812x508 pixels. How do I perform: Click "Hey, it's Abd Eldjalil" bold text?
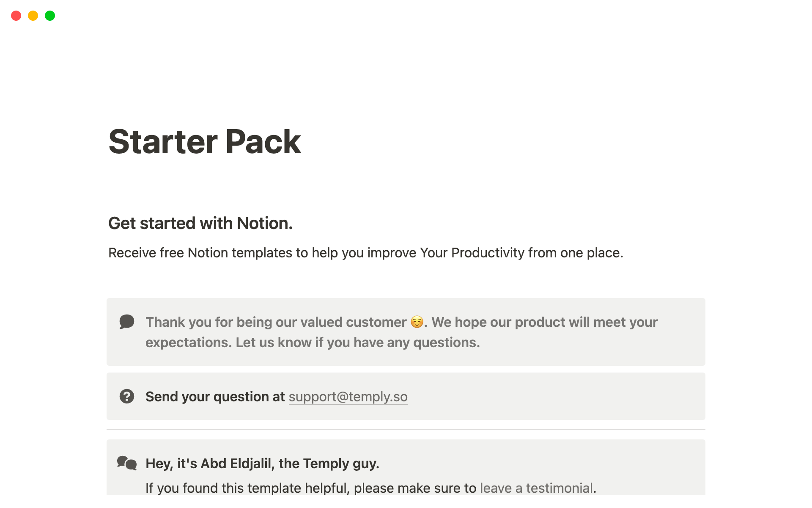pyautogui.click(x=262, y=464)
